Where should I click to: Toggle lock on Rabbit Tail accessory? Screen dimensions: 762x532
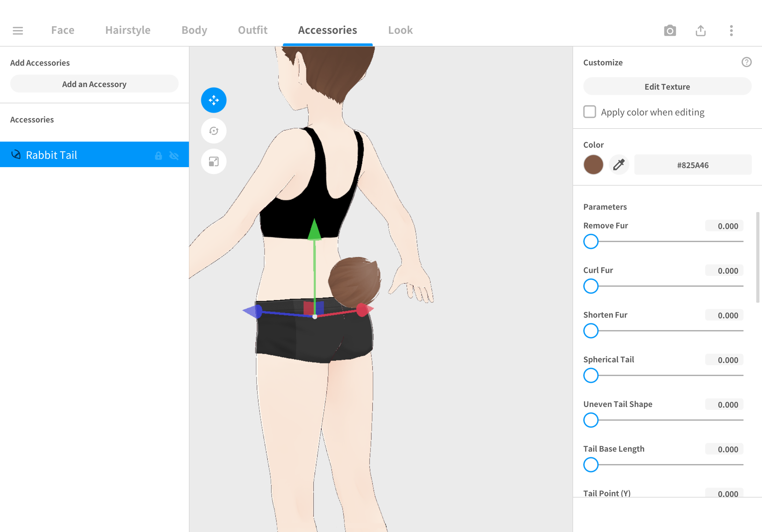(x=158, y=155)
